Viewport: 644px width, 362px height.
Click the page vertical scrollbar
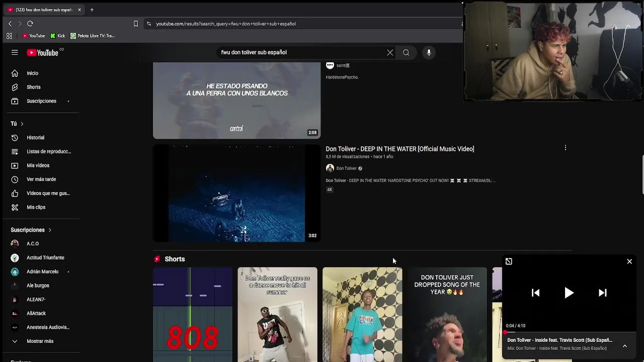(642, 175)
